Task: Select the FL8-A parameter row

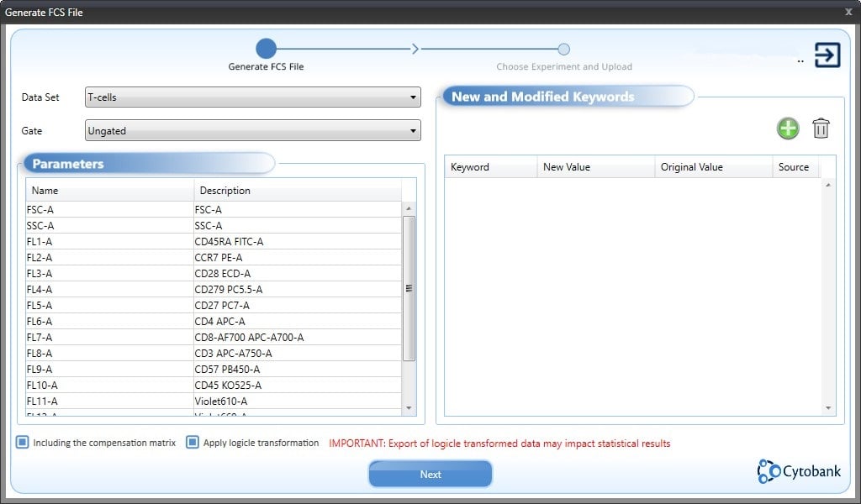Action: point(214,353)
